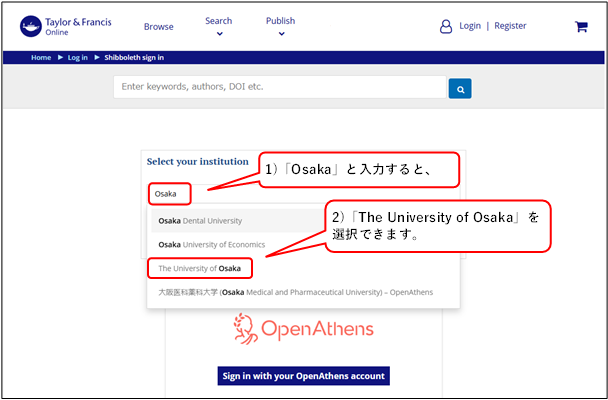Open the shopping cart icon
Viewport: 608px width, 400px height.
coord(581,26)
